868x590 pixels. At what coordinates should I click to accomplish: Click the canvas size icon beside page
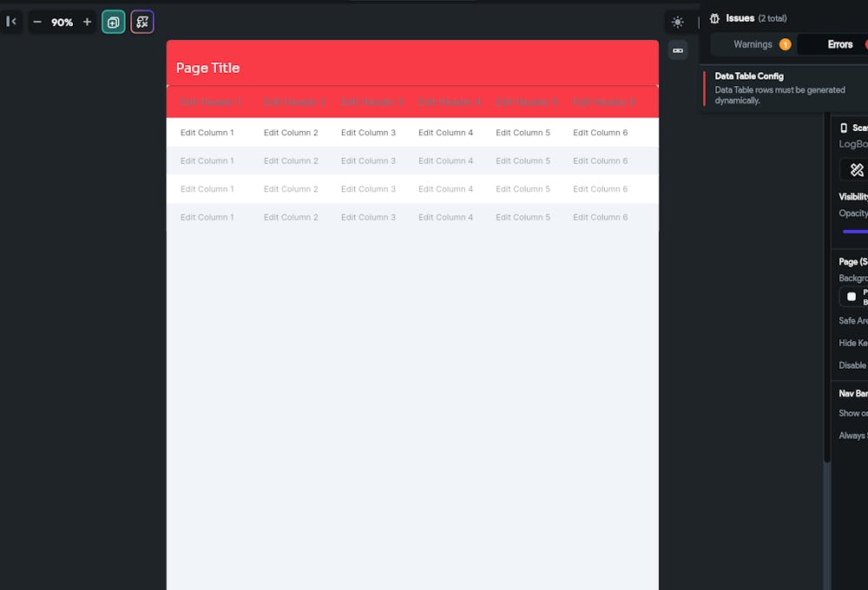678,50
